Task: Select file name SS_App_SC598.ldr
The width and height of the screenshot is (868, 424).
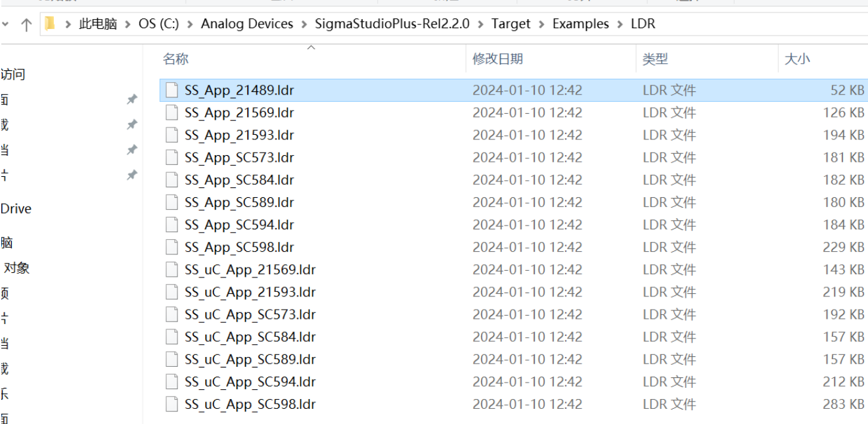Action: 239,247
